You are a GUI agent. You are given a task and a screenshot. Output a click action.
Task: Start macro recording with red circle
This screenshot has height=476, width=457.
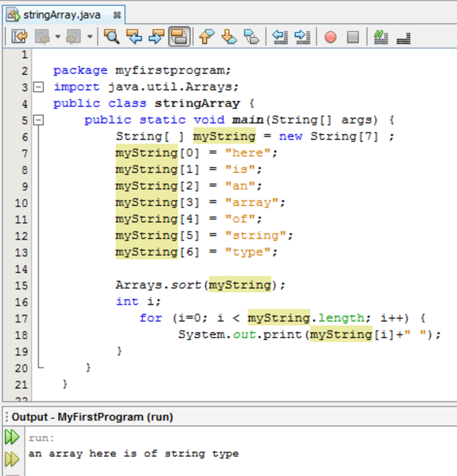[330, 37]
